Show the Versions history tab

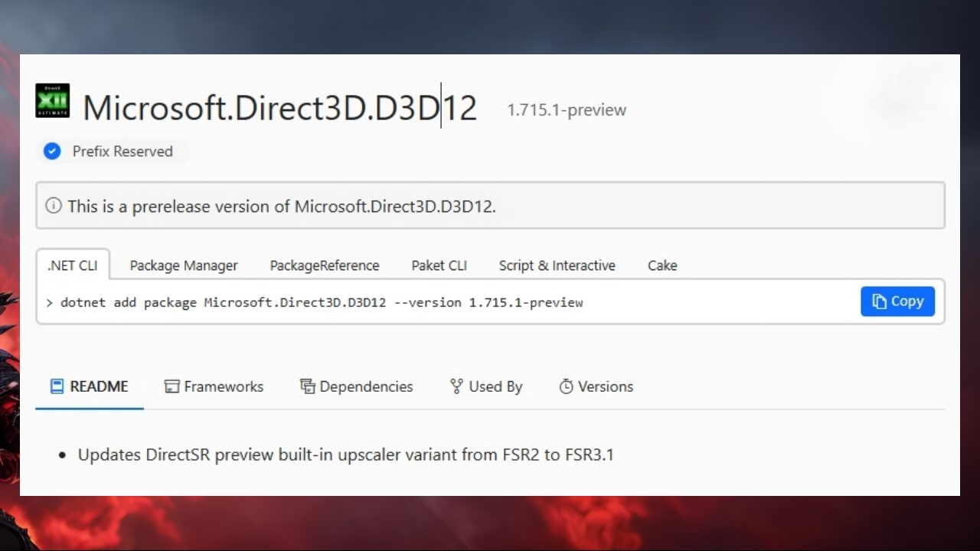[596, 386]
